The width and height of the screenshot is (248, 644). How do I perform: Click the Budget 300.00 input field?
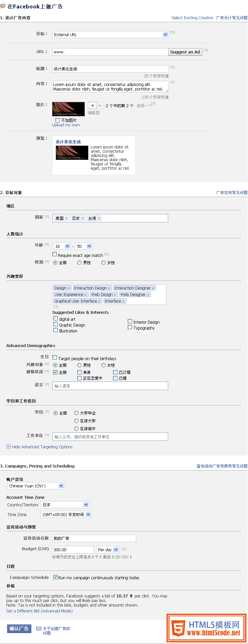coord(73,550)
